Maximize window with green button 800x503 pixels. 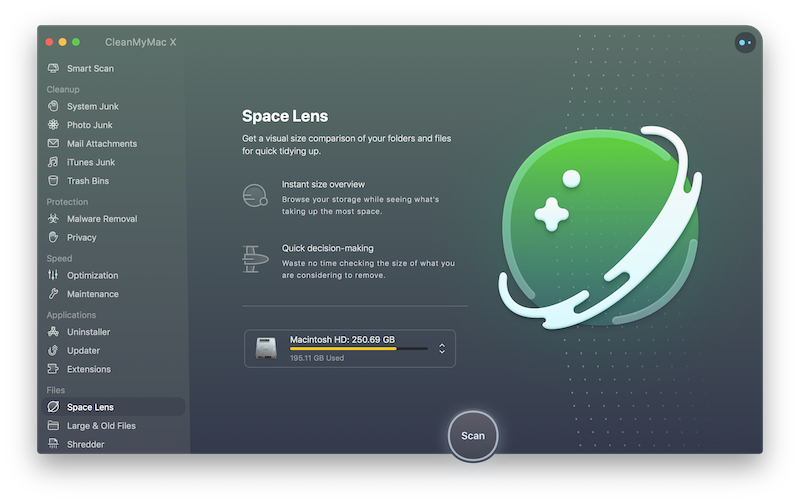pos(76,42)
